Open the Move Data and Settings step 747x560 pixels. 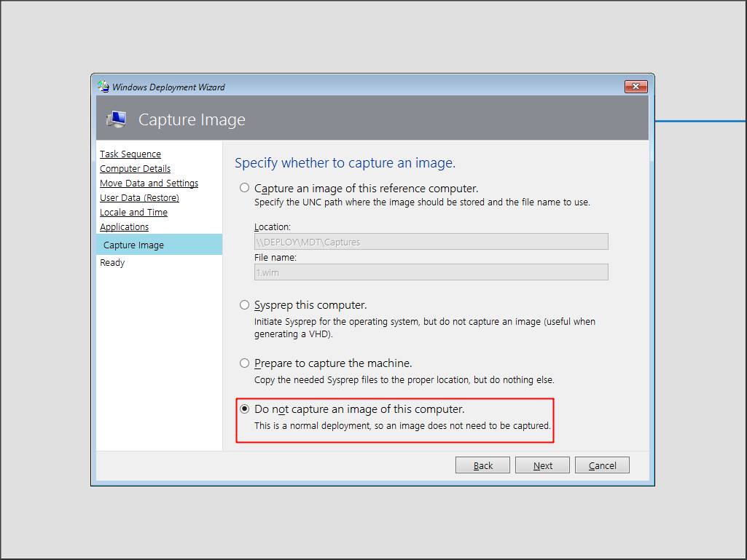[149, 184]
